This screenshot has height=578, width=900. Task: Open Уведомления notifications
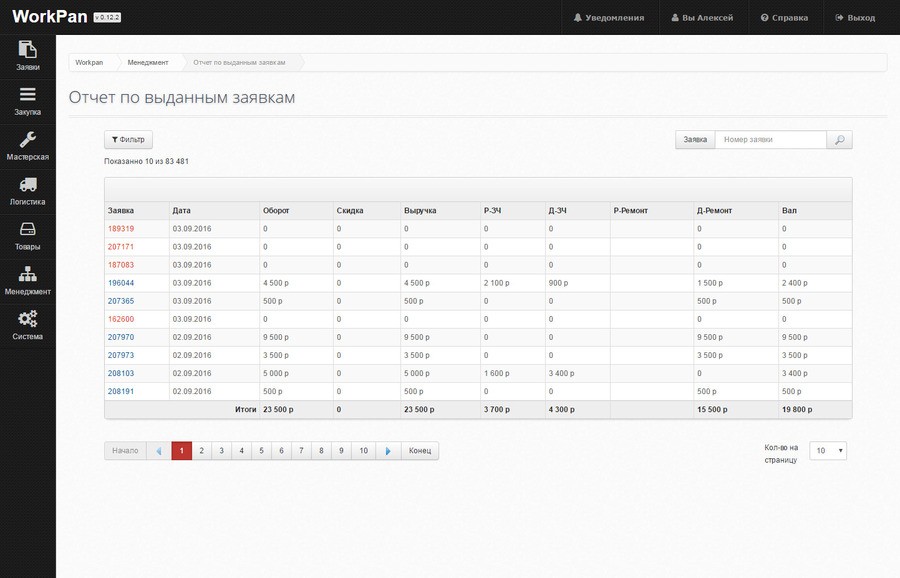click(609, 18)
